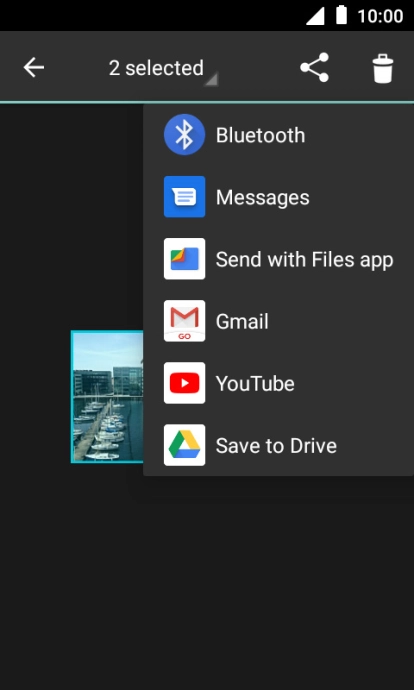The height and width of the screenshot is (690, 414).
Task: Tap the trash delete icon
Action: coord(383,68)
